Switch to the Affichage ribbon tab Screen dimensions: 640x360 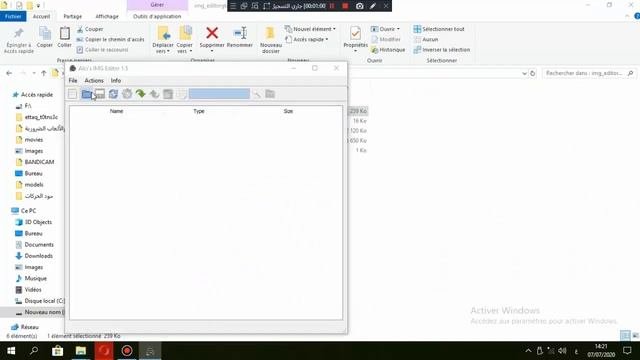click(107, 16)
